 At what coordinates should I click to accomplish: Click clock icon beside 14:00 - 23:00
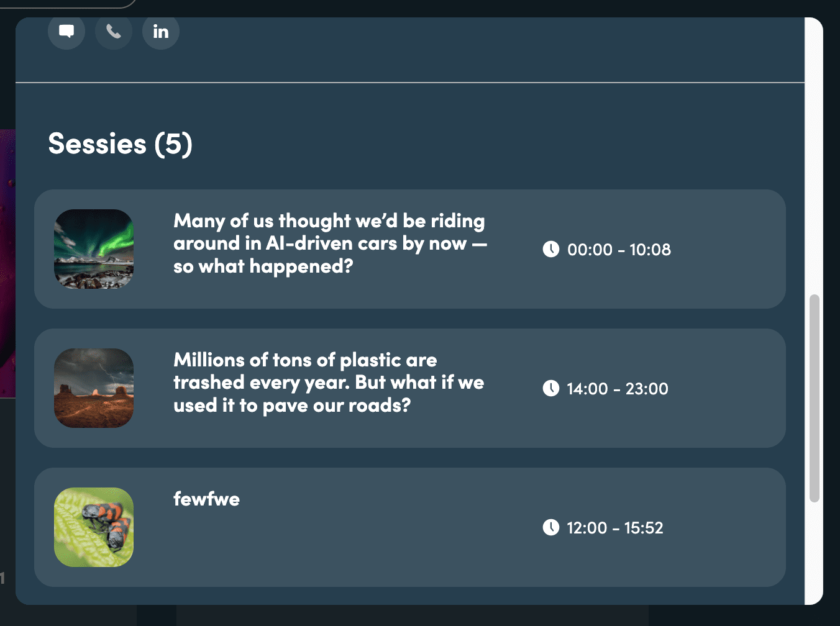(551, 388)
